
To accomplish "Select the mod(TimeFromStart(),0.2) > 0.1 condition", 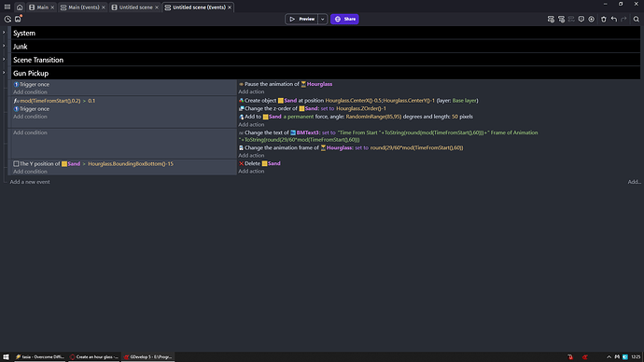I will [54, 101].
